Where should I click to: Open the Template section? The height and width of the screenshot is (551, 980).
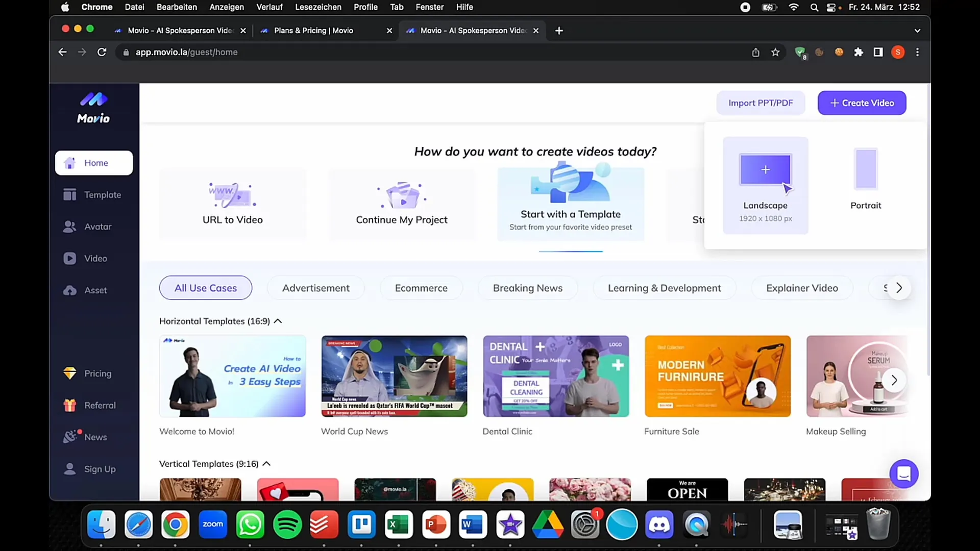94,194
